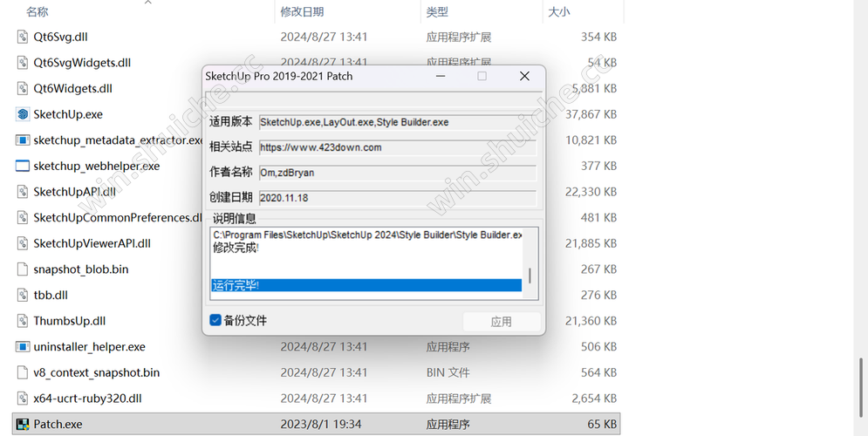
Task: Click the SketchUp.exe application icon
Action: tap(23, 114)
